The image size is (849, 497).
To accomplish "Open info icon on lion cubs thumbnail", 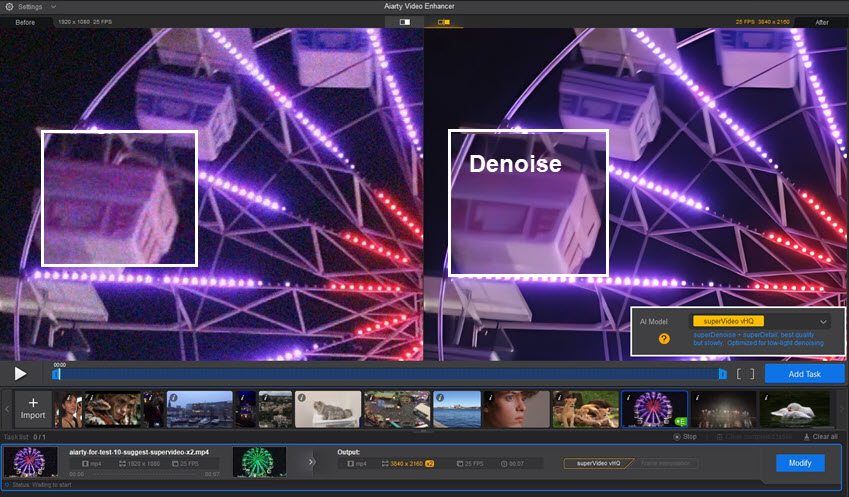I will 559,397.
